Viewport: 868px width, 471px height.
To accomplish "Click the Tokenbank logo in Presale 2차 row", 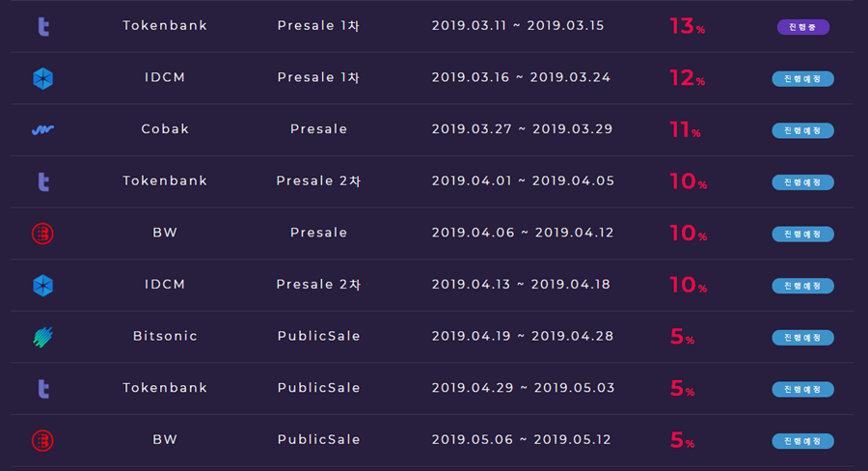I will [x=43, y=181].
